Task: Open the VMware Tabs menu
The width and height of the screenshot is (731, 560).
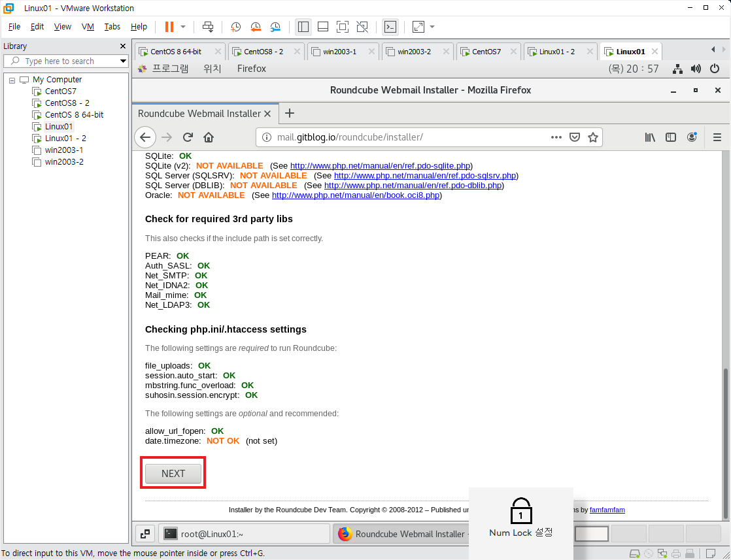Action: pos(112,27)
